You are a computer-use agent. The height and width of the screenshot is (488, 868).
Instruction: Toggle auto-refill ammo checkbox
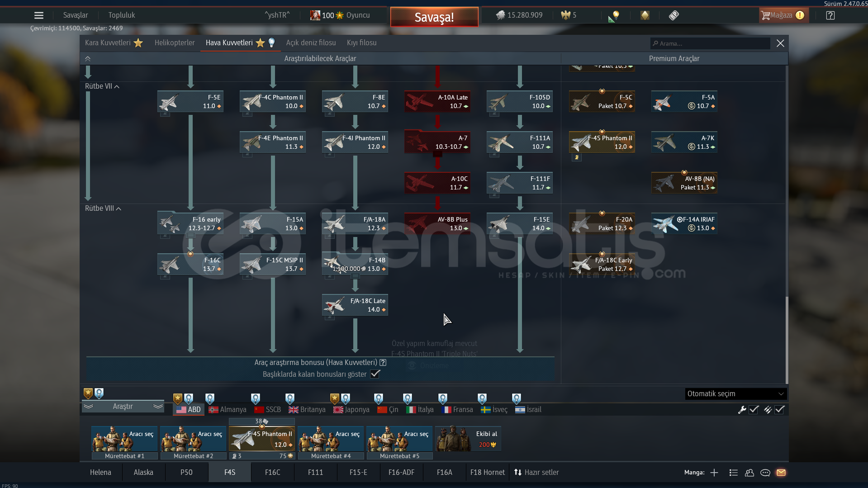(779, 410)
